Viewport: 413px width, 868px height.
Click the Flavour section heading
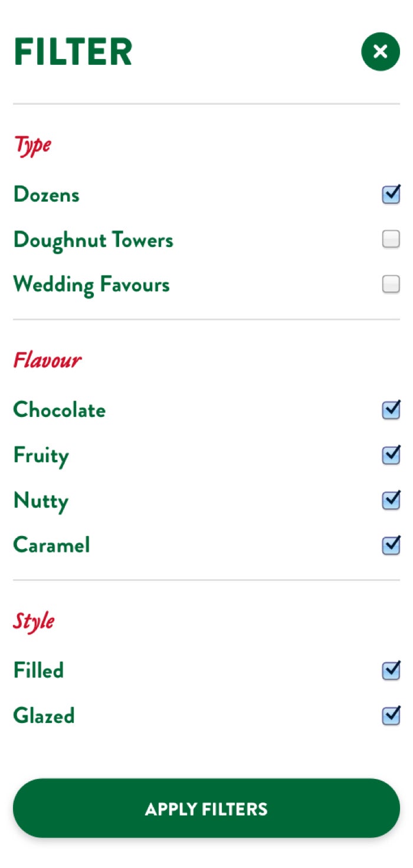tap(47, 360)
